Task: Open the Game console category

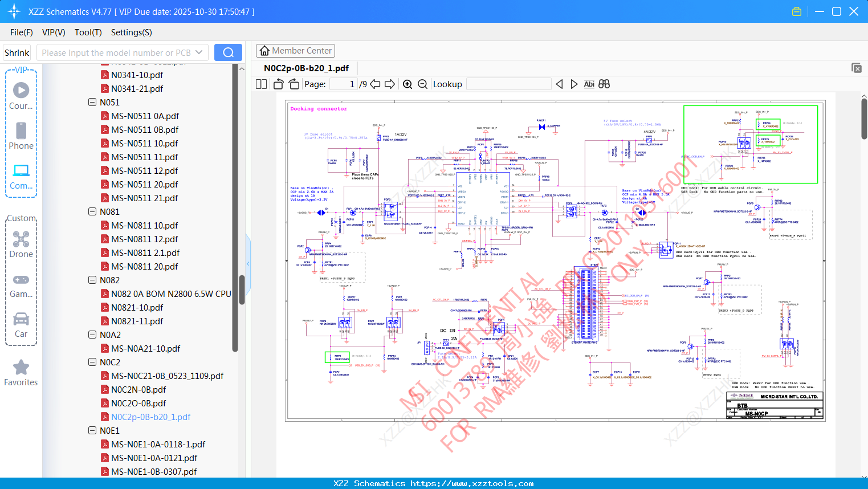Action: point(21,286)
